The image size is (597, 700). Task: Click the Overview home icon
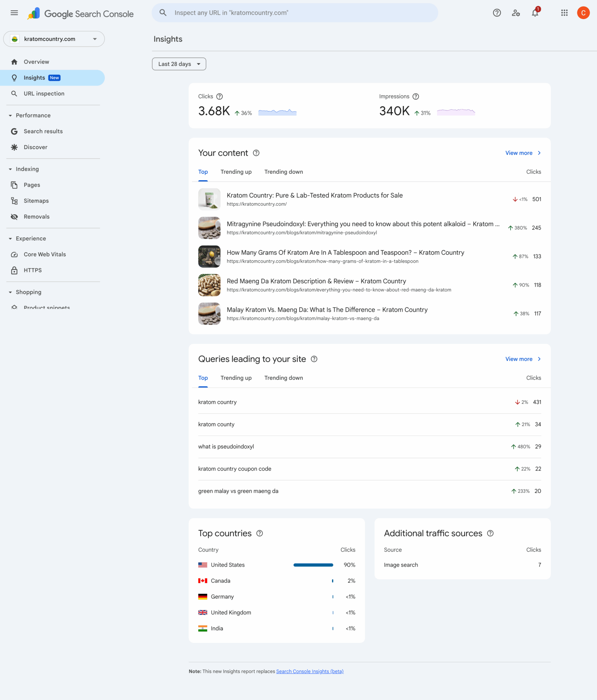click(x=14, y=62)
